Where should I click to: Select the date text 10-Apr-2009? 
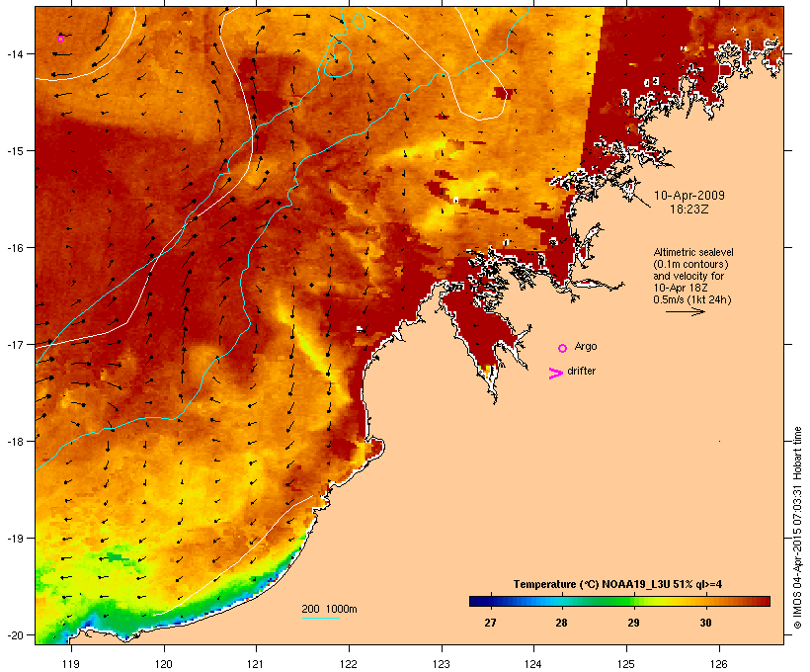[689, 196]
